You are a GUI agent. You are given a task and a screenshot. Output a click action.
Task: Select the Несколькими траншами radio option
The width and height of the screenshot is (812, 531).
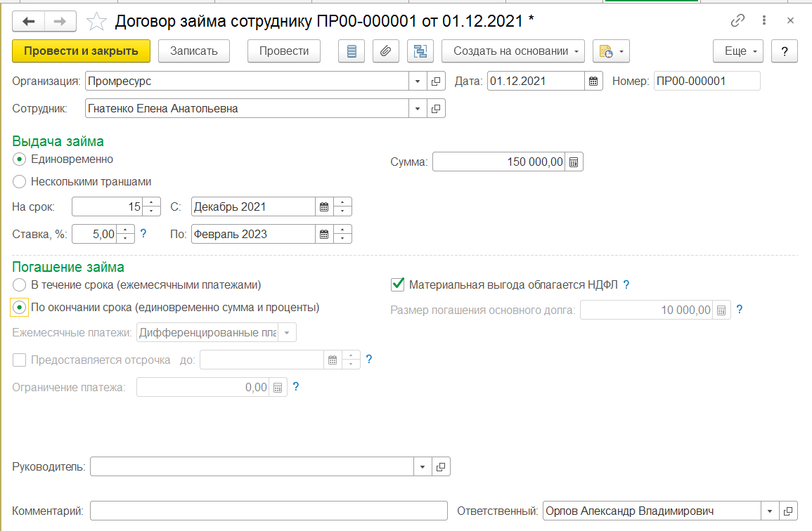click(x=20, y=182)
